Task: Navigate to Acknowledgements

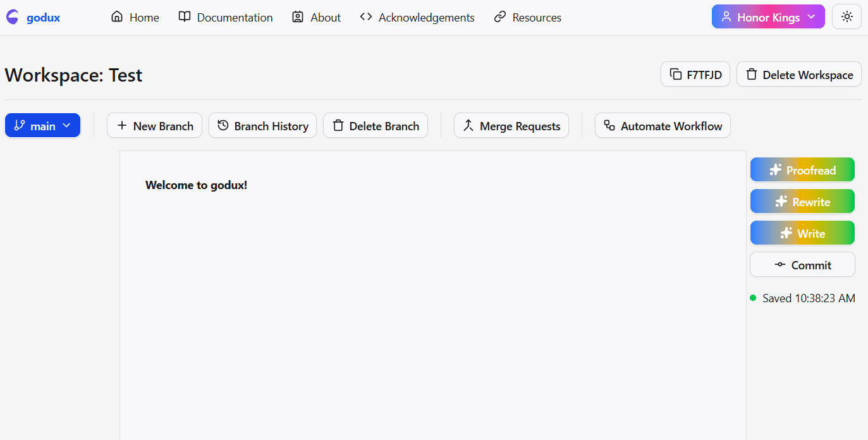Action: pos(417,18)
